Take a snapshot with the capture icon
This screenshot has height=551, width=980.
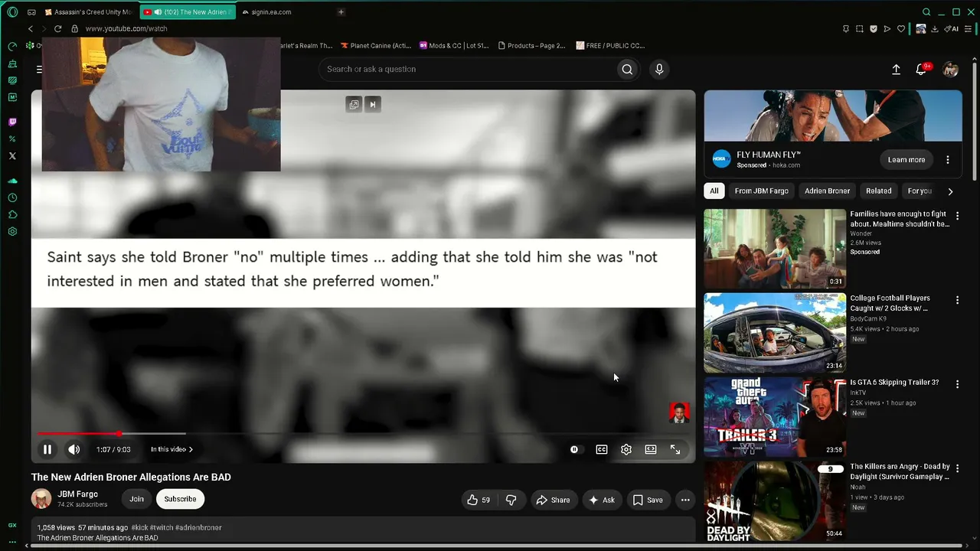point(860,28)
